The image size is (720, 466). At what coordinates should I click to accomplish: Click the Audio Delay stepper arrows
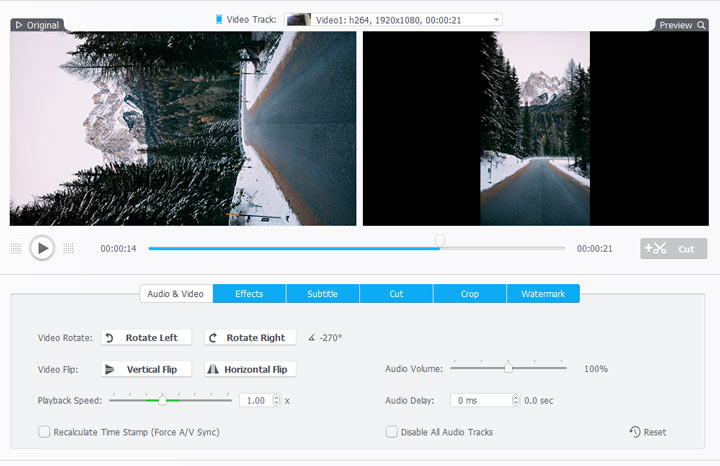point(515,400)
